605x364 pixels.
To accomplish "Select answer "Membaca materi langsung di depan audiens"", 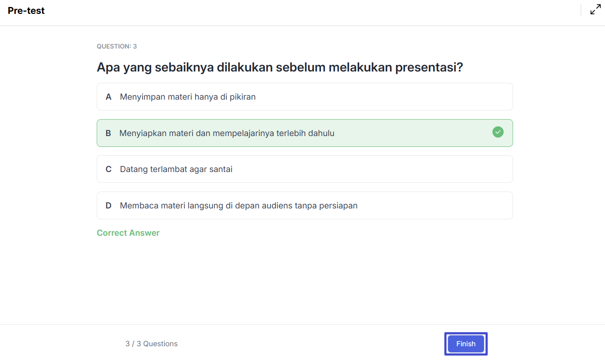I will click(239, 206).
